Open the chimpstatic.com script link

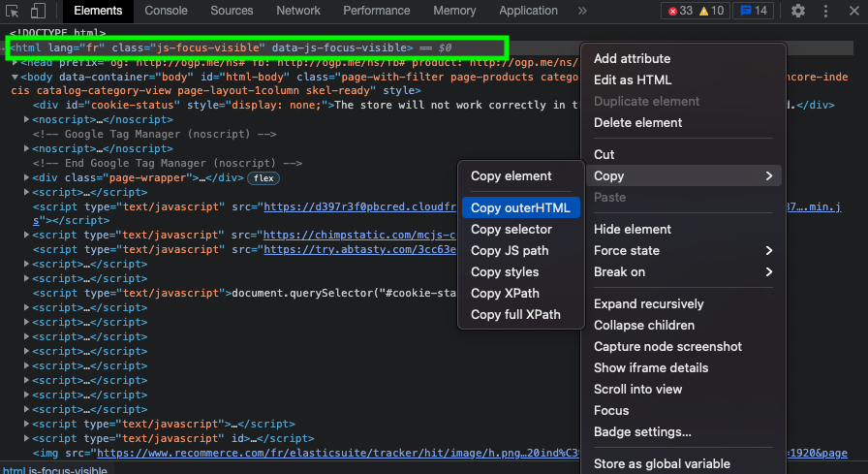point(359,235)
